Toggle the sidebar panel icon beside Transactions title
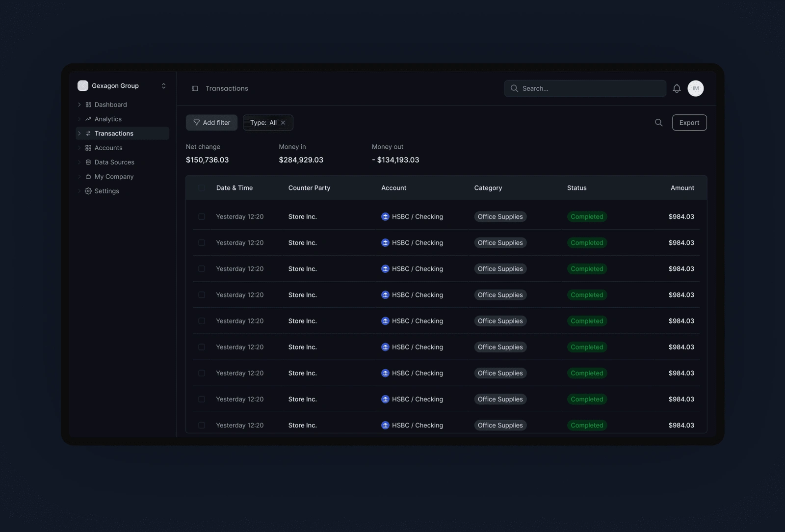This screenshot has width=785, height=532. [x=195, y=88]
